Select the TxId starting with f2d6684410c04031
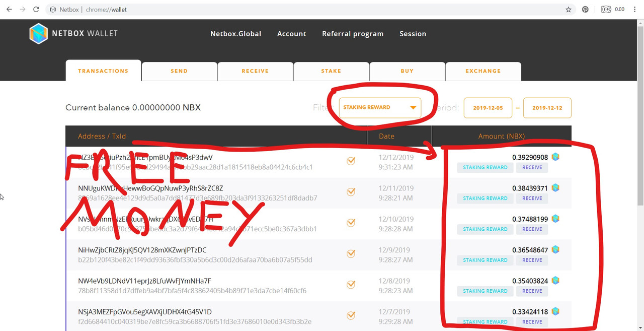This screenshot has height=331, width=644. click(x=195, y=321)
